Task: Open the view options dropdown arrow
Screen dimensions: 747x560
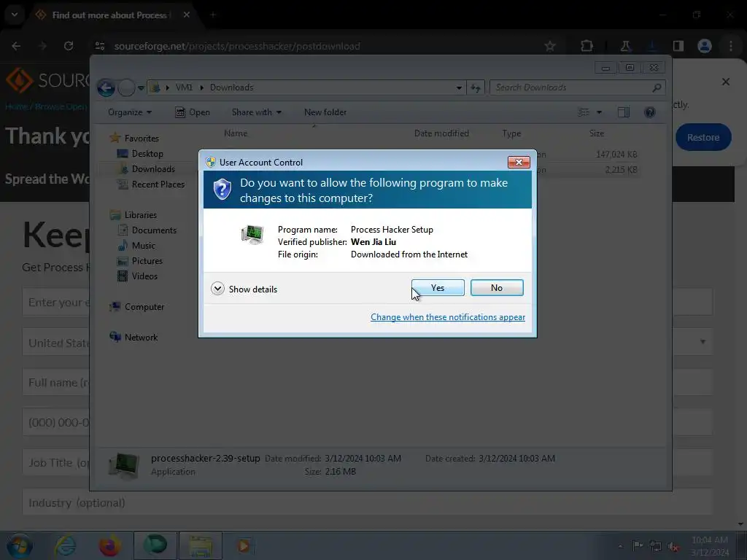Action: click(x=600, y=112)
